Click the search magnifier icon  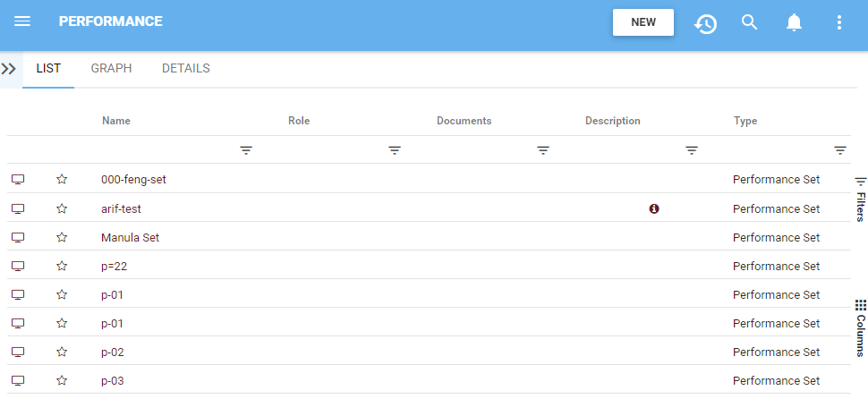click(x=750, y=22)
